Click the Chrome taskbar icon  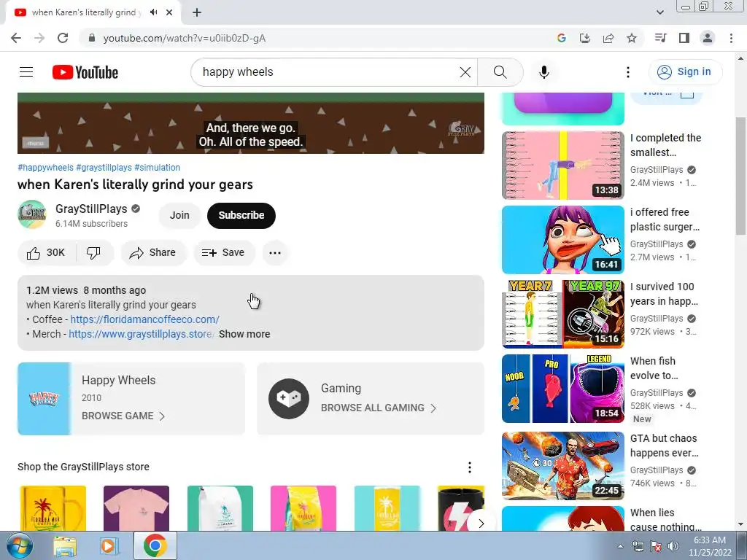point(155,545)
